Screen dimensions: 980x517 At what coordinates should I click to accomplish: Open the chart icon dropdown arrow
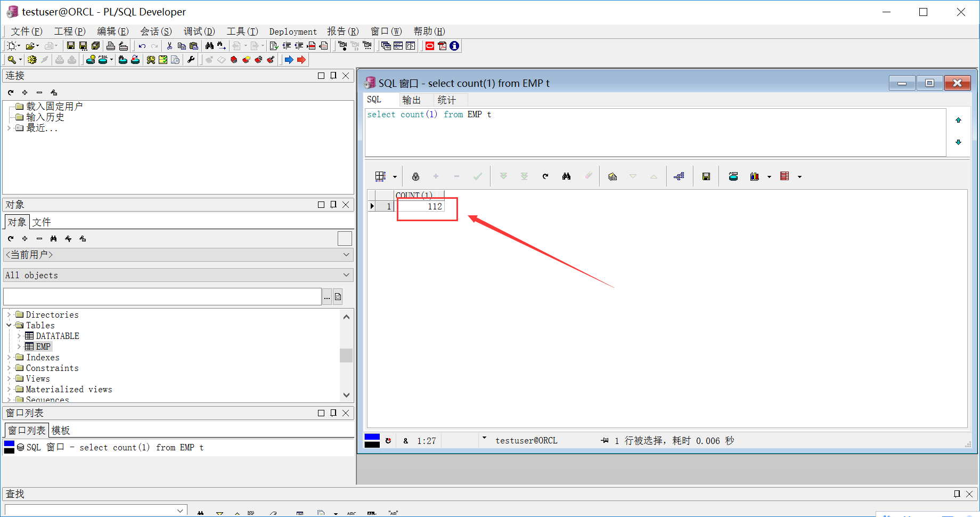click(769, 177)
